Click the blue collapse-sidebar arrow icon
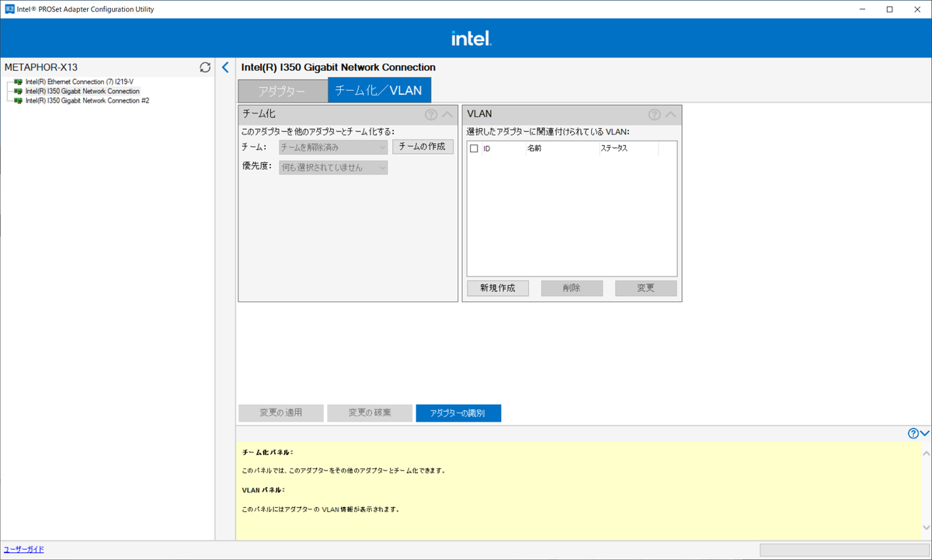The height and width of the screenshot is (560, 932). pos(225,67)
